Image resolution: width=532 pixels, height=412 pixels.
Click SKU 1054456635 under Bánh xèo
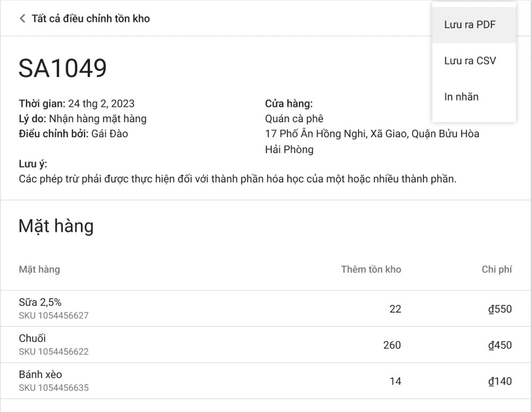click(54, 388)
